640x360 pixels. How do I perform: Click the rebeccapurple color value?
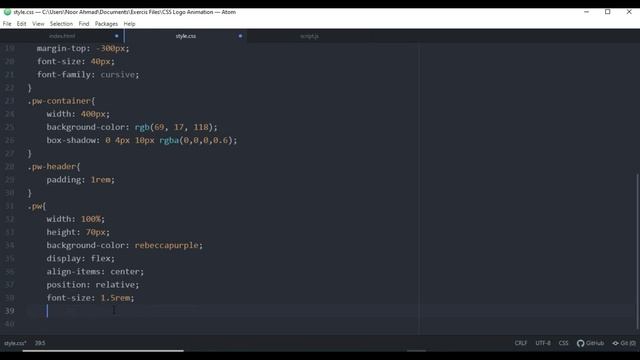(167, 245)
